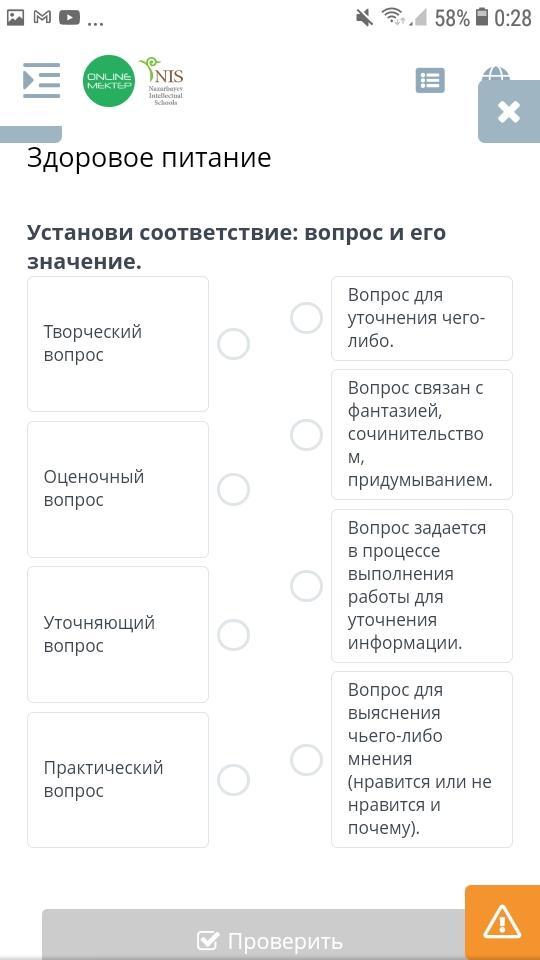The image size is (540, 960).
Task: Tap the Gmail icon in status bar
Action: coord(42,18)
